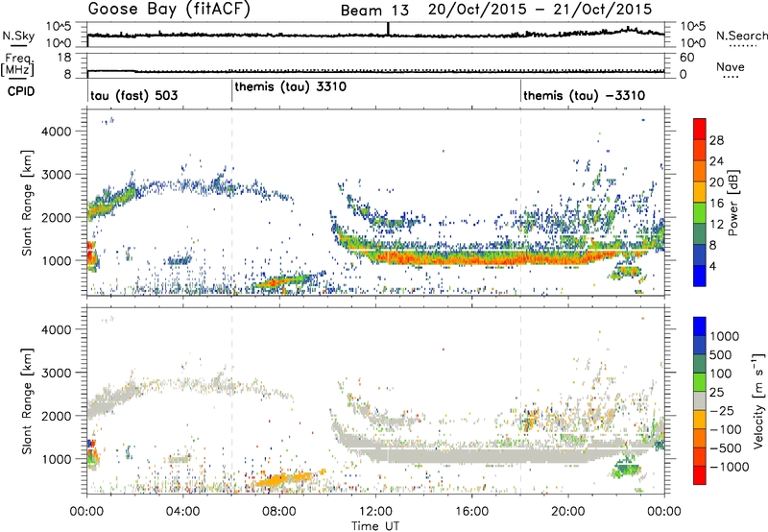Click the blue top of the velocity color bar
This screenshot has height=532, width=768.
[x=700, y=326]
